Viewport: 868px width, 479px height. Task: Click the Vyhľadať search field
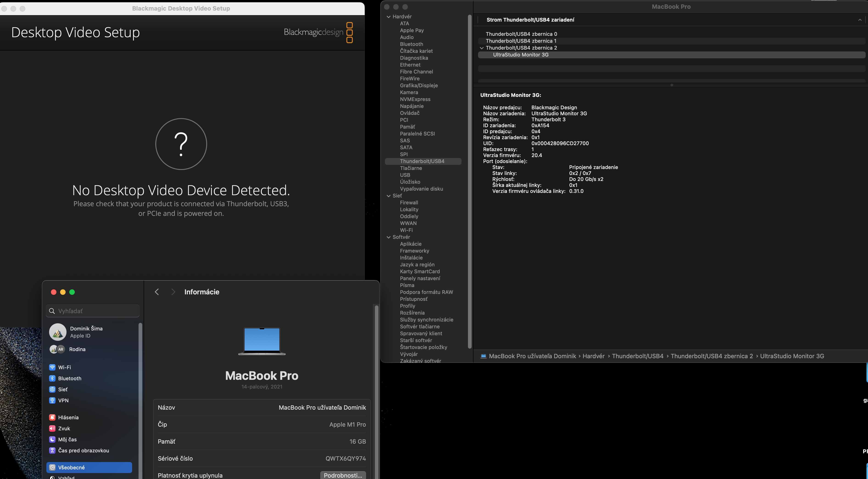93,311
